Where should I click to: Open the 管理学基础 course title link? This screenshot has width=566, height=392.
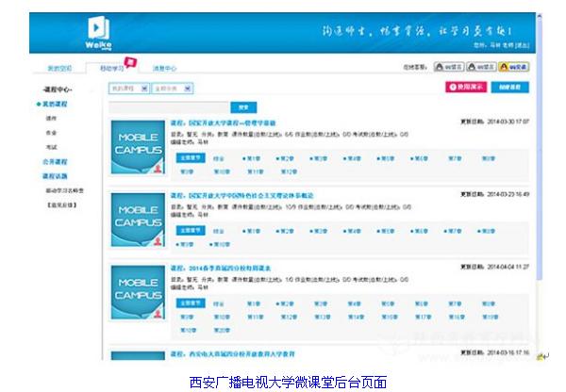coord(223,123)
